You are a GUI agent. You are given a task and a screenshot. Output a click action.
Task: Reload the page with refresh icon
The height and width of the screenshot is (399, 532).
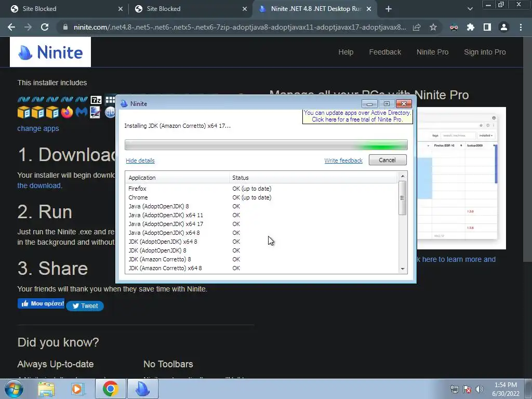click(x=45, y=28)
